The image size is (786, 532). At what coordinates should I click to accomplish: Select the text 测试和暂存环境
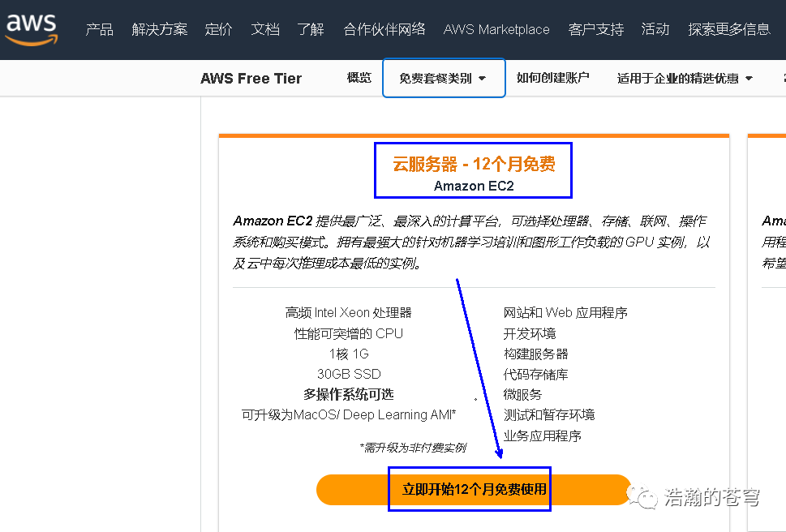click(x=548, y=414)
